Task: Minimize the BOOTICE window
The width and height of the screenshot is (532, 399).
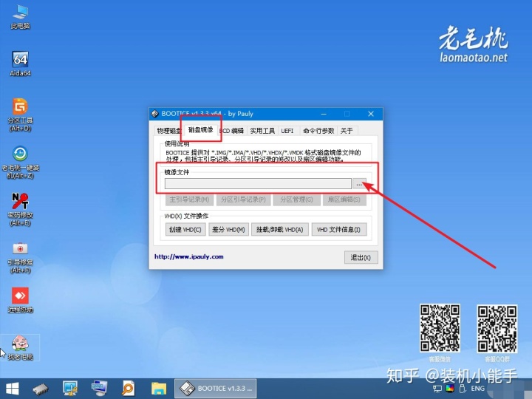Action: pyautogui.click(x=324, y=114)
